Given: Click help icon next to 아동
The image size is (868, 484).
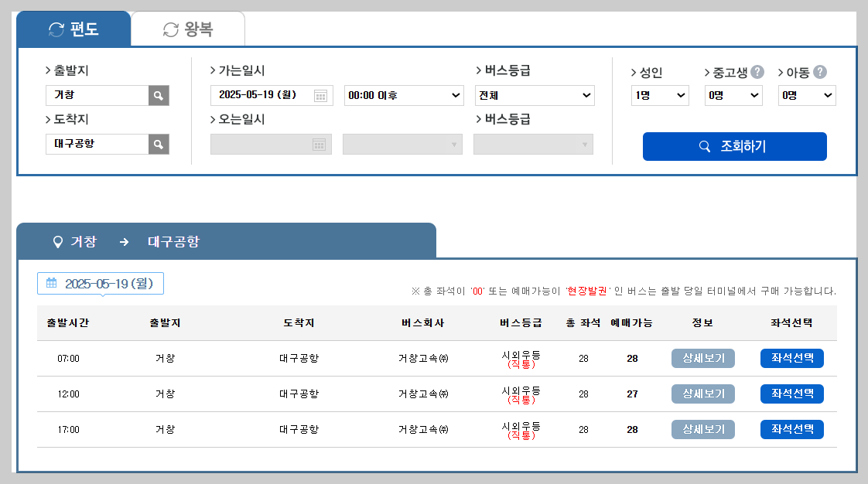Looking at the screenshot, I should [x=820, y=72].
